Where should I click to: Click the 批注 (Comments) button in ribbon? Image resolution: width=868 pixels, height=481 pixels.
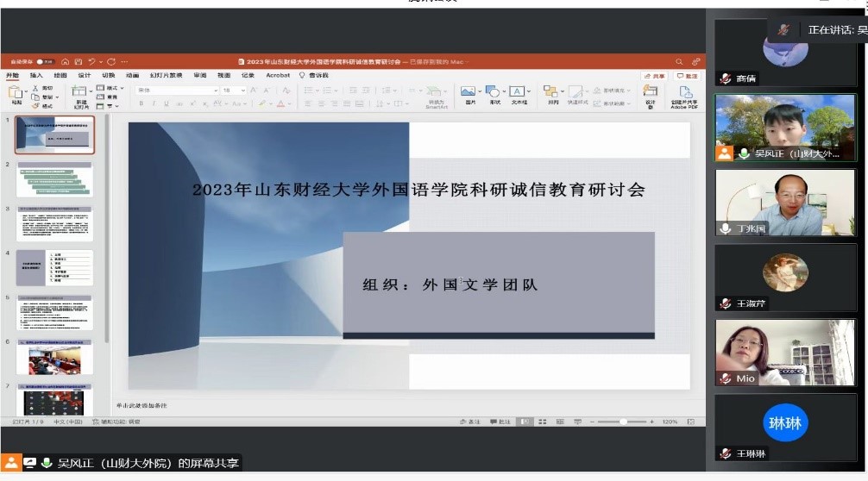pyautogui.click(x=686, y=76)
